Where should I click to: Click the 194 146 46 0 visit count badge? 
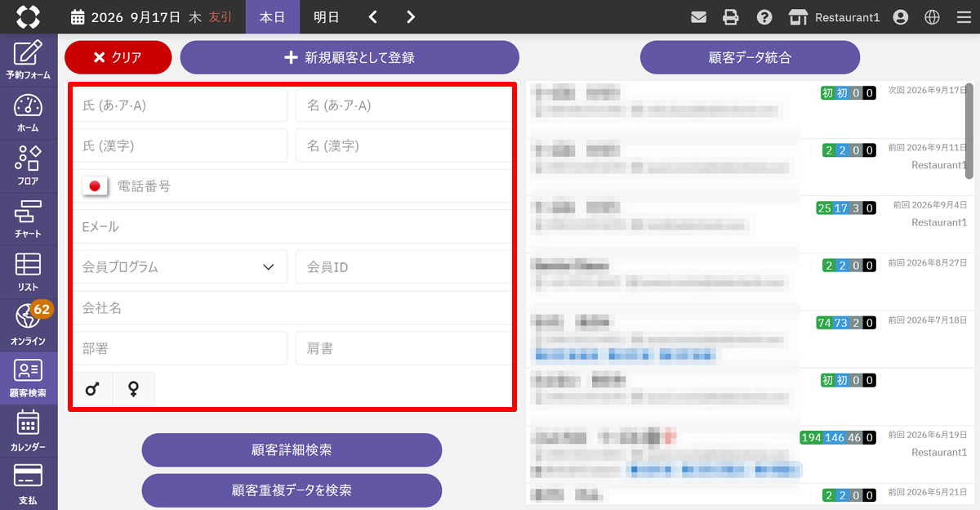pyautogui.click(x=839, y=437)
